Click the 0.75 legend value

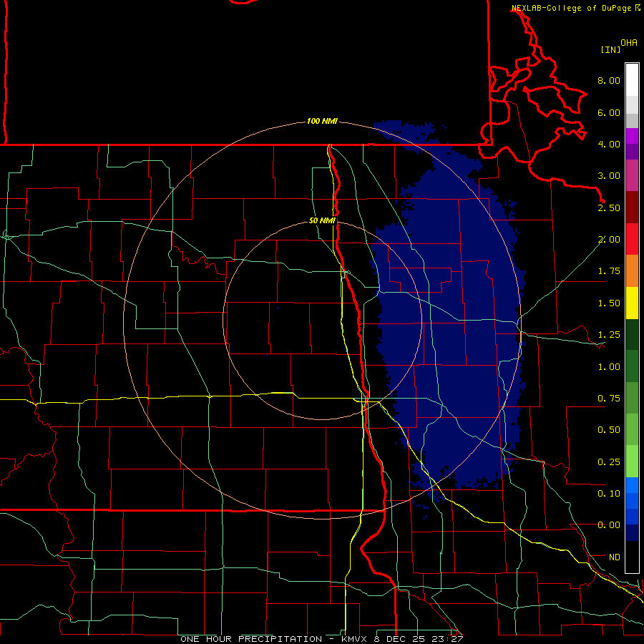click(x=609, y=399)
